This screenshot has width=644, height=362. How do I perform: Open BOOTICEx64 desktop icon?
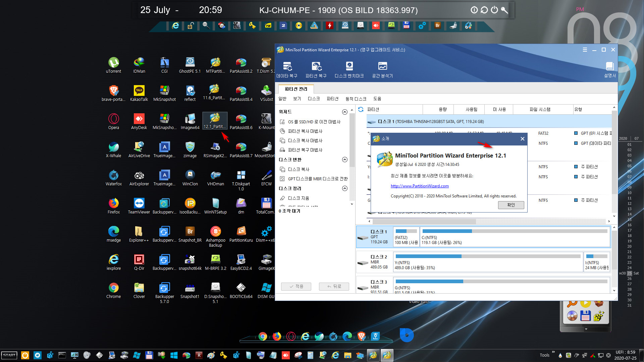pyautogui.click(x=241, y=291)
